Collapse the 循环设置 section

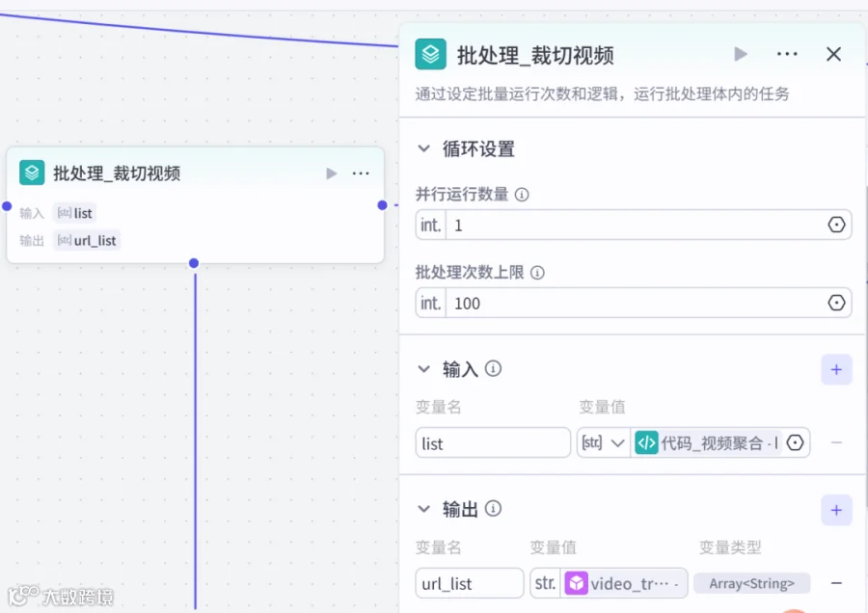(x=423, y=148)
